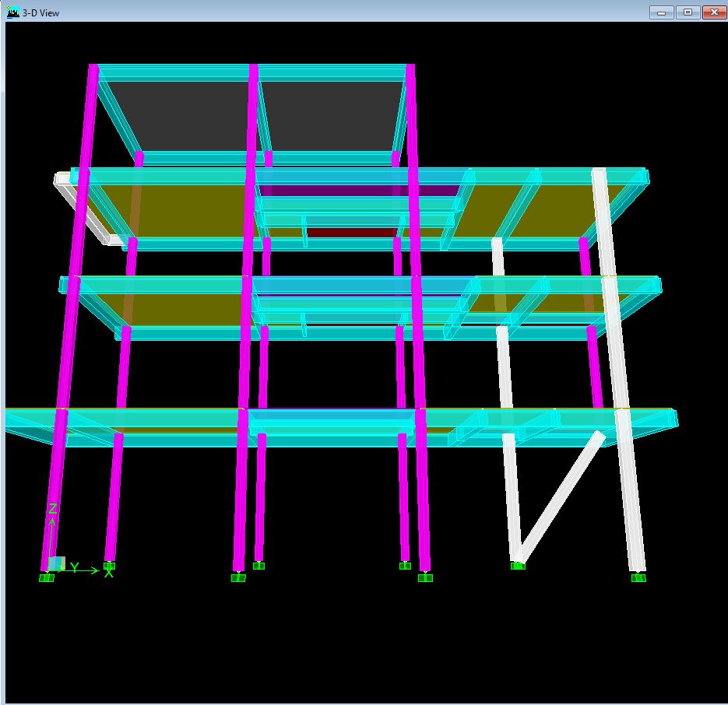Minimize the 3-D View window
The image size is (728, 705).
coord(662,12)
